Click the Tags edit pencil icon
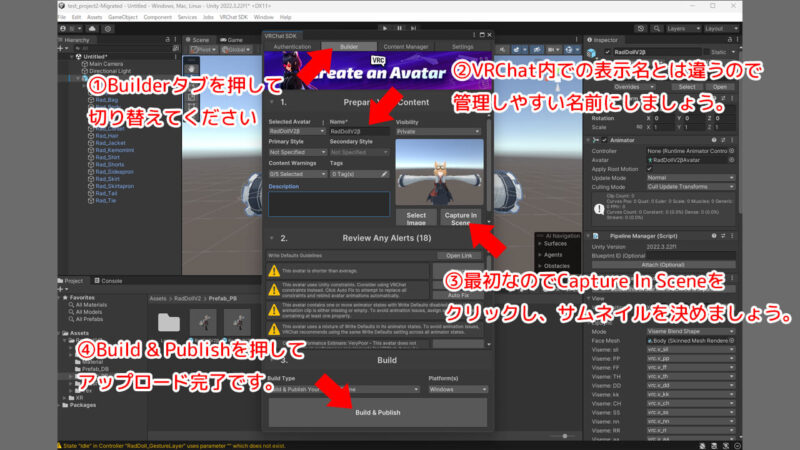 coord(384,174)
